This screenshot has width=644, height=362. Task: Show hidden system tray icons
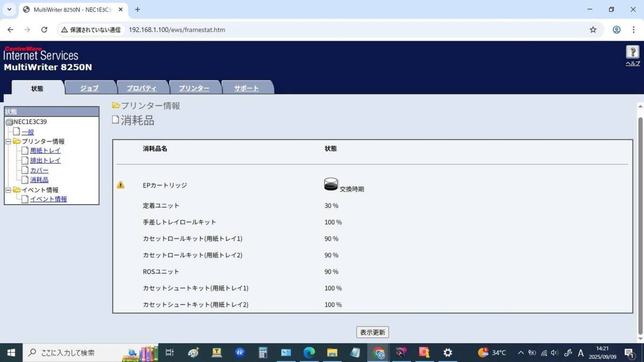point(521,352)
